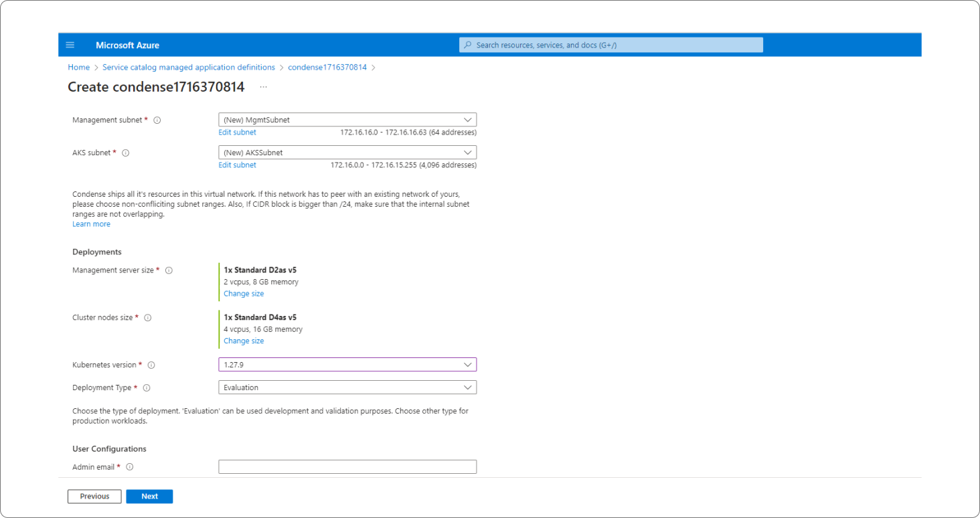Screen dimensions: 980x518
Task: Click the info icon next to AKS subnet
Action: (x=126, y=153)
